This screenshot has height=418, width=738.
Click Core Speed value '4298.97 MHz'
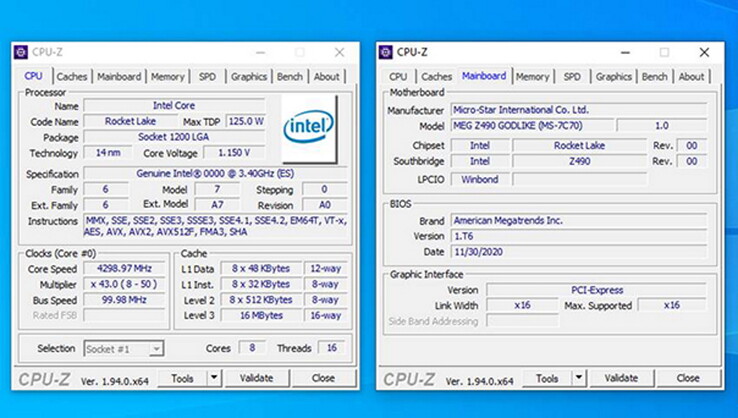pyautogui.click(x=124, y=269)
